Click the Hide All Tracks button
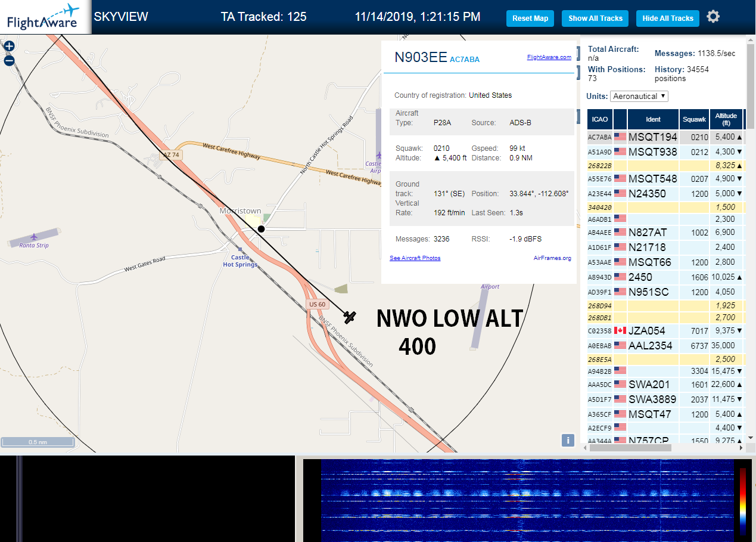Image resolution: width=756 pixels, height=542 pixels. point(668,18)
